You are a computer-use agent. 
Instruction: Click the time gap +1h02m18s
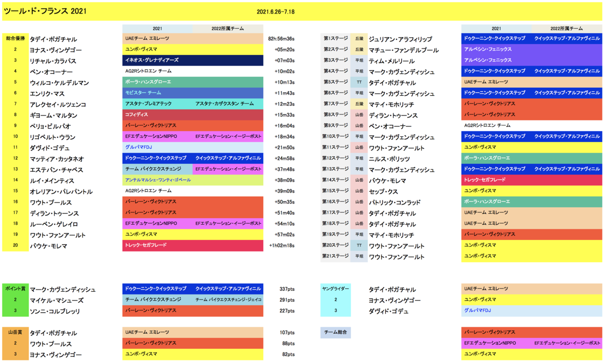point(282,246)
